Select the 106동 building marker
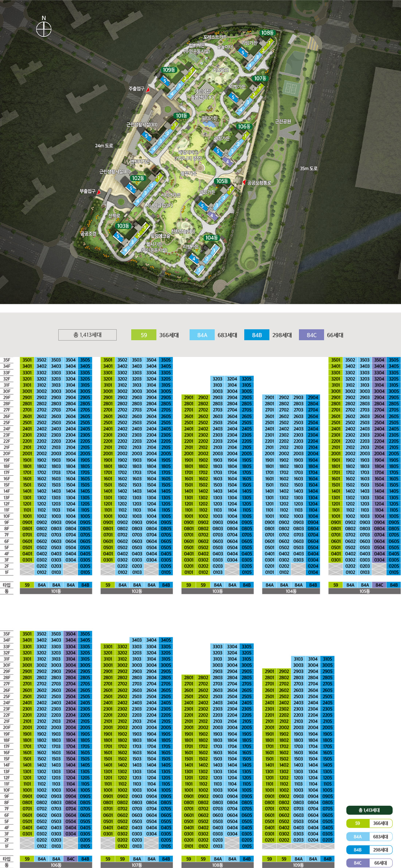The width and height of the screenshot is (401, 868). (244, 126)
